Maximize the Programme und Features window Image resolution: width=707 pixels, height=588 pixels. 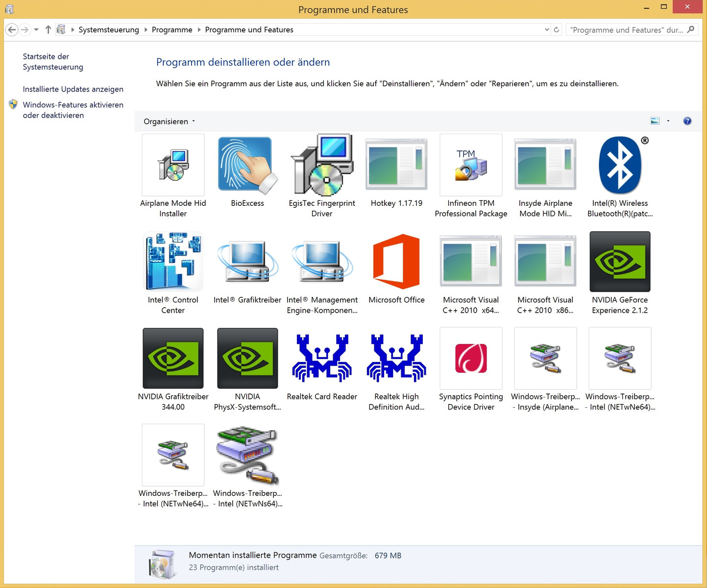pos(663,7)
